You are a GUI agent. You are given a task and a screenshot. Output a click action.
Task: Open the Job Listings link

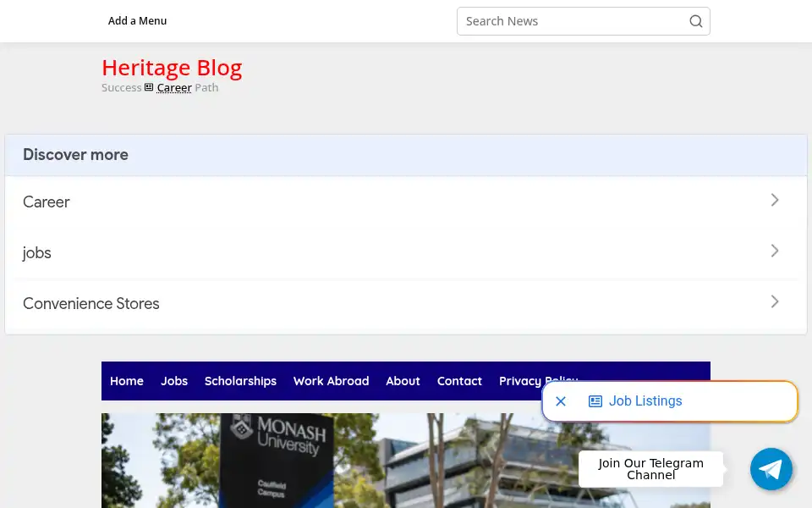point(645,401)
